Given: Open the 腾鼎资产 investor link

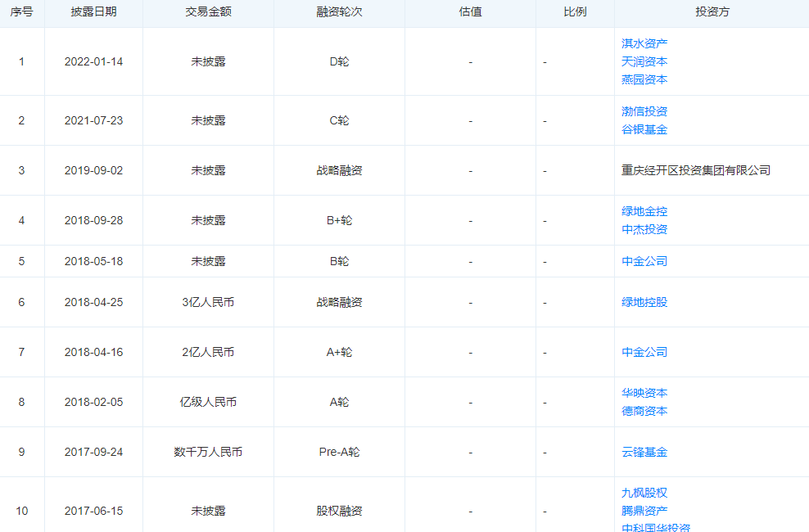Looking at the screenshot, I should coord(644,511).
